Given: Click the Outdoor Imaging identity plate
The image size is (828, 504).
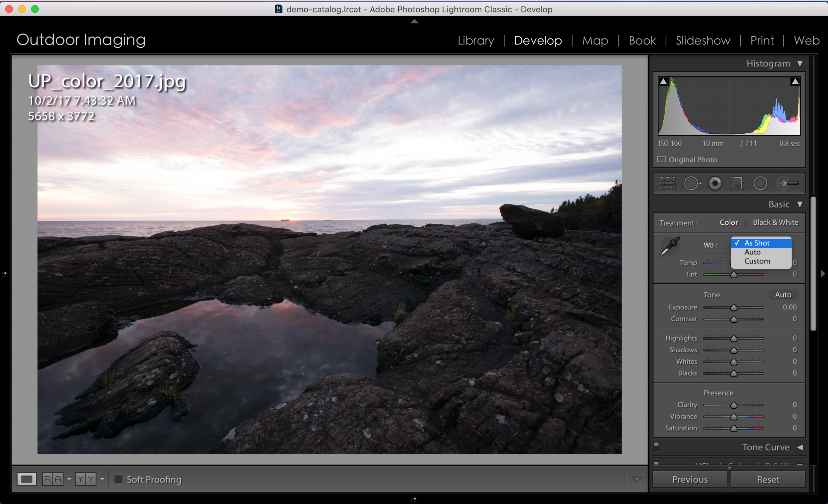Looking at the screenshot, I should click(x=81, y=40).
